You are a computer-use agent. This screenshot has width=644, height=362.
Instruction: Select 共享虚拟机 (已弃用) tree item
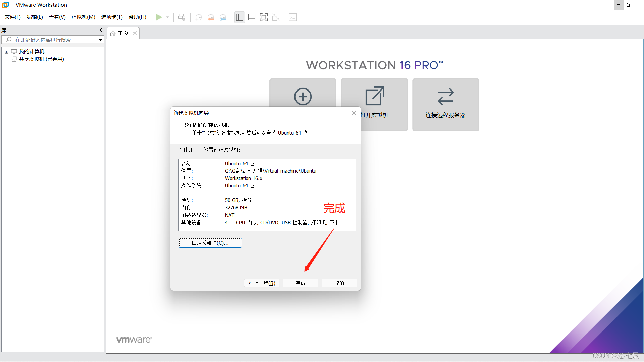tap(42, 59)
